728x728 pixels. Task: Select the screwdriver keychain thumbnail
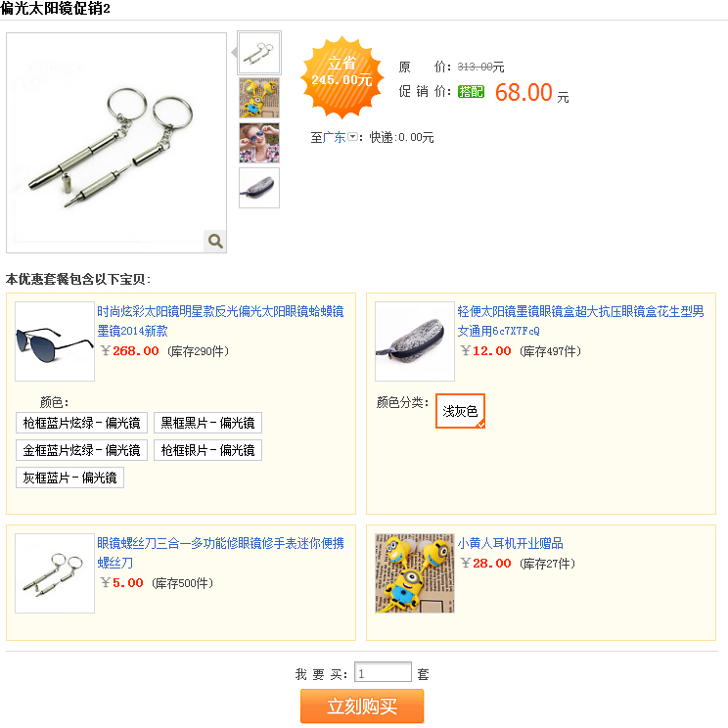[259, 53]
